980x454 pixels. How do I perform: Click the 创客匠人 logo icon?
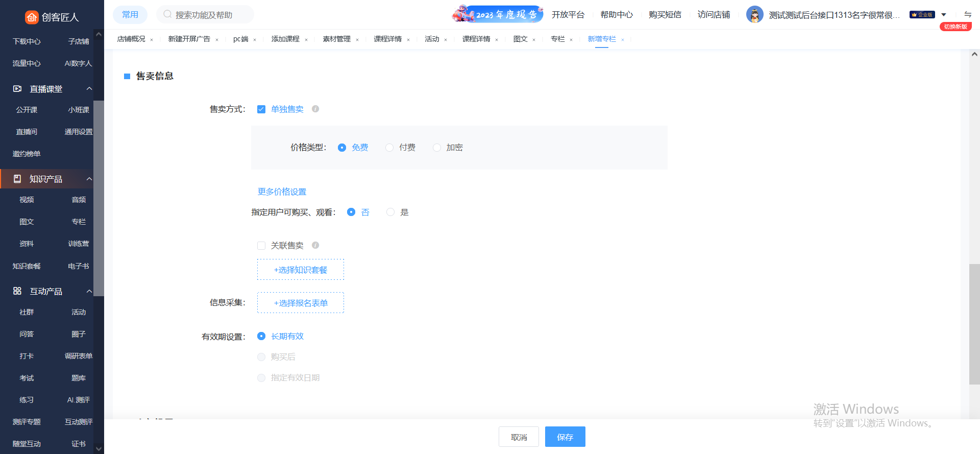32,17
